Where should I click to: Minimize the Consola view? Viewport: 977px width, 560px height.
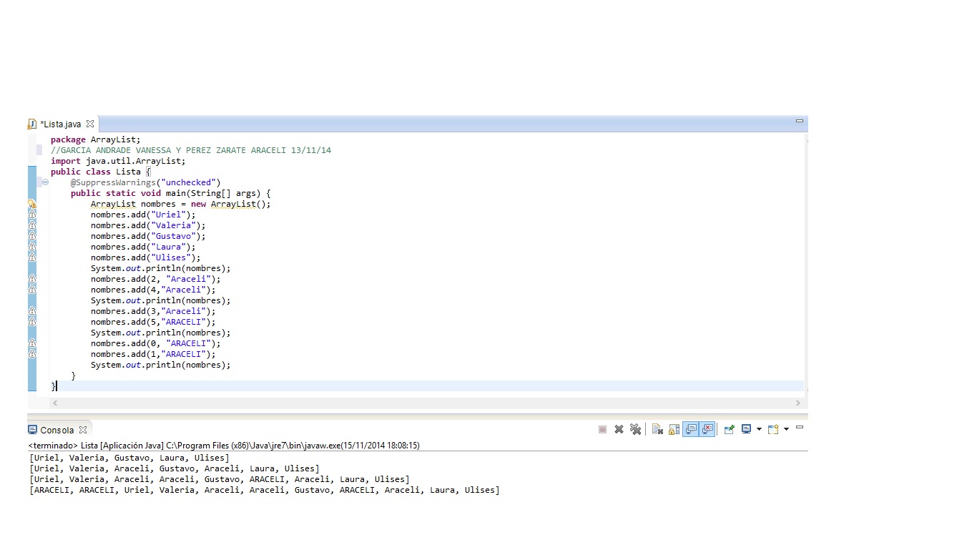click(x=800, y=427)
